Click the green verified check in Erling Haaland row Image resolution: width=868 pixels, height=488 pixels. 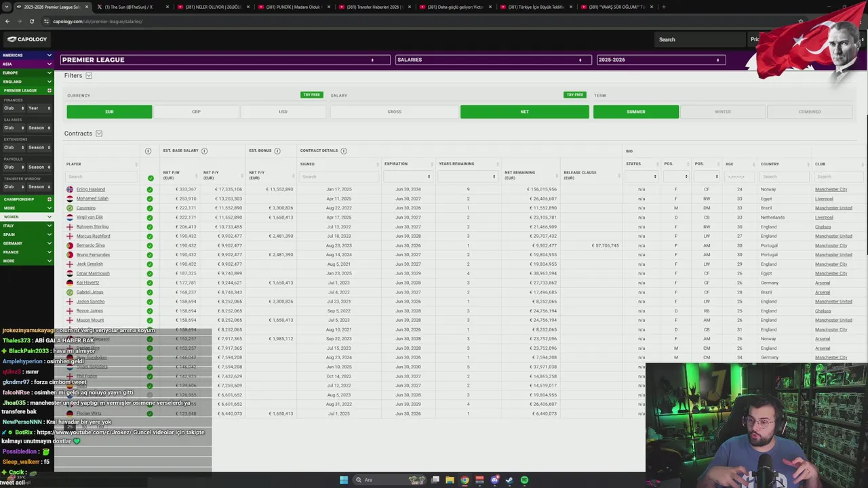[150, 190]
